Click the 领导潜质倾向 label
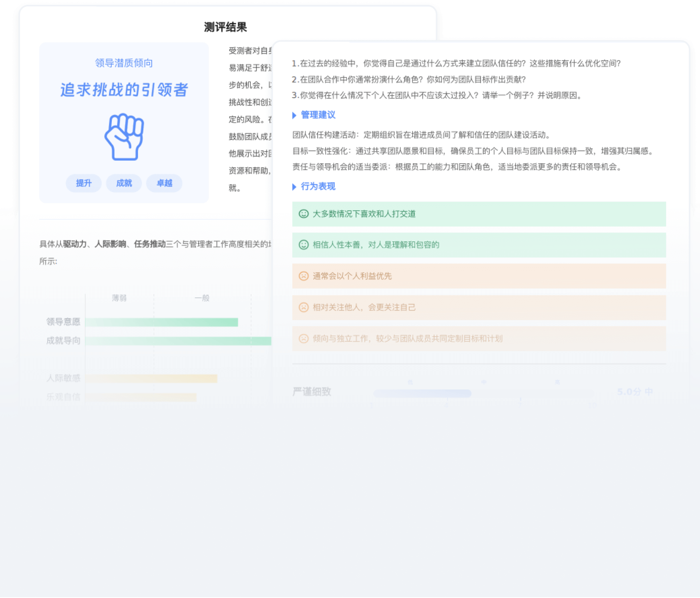The width and height of the screenshot is (700, 598). (124, 63)
